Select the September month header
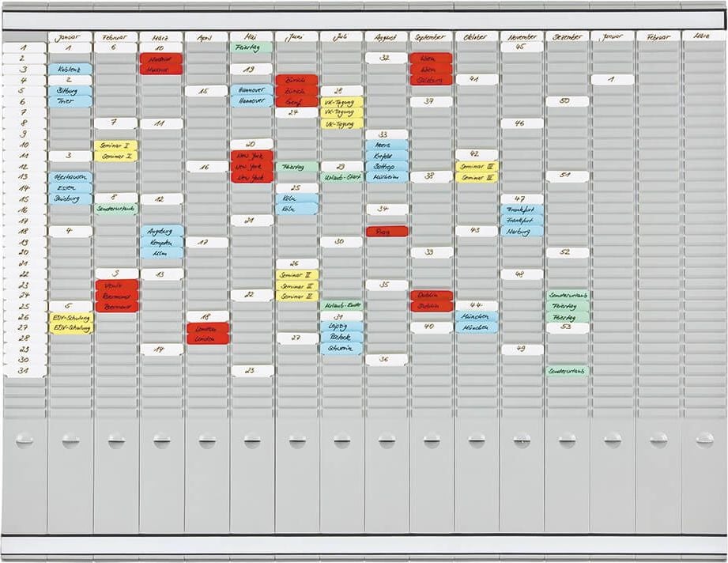This screenshot has width=728, height=563. click(x=431, y=37)
